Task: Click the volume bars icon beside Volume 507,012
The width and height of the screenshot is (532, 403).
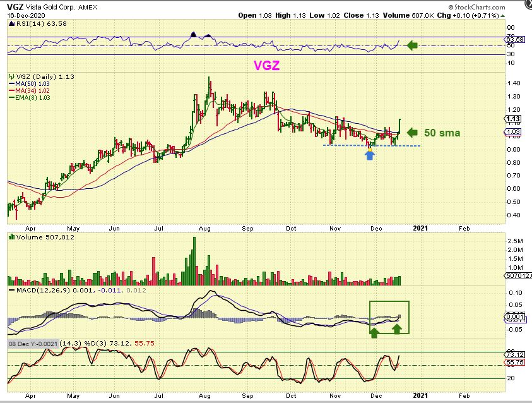Action: (11, 237)
